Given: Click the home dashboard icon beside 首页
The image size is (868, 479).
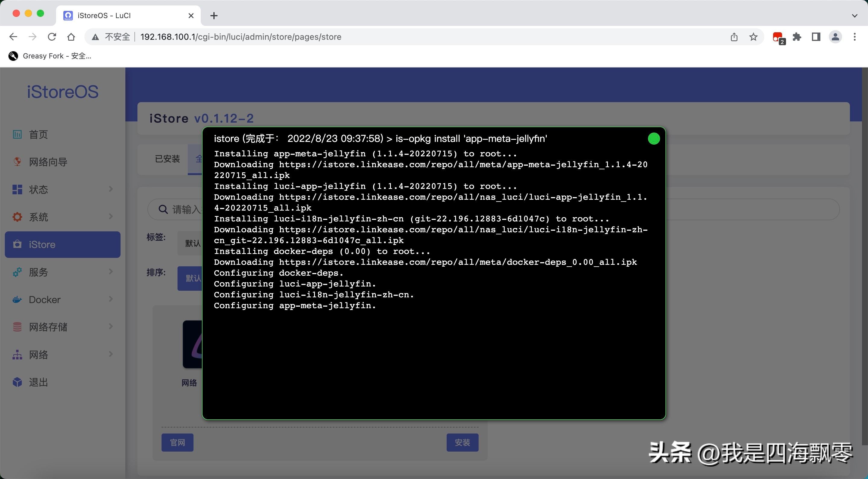Looking at the screenshot, I should pyautogui.click(x=17, y=134).
